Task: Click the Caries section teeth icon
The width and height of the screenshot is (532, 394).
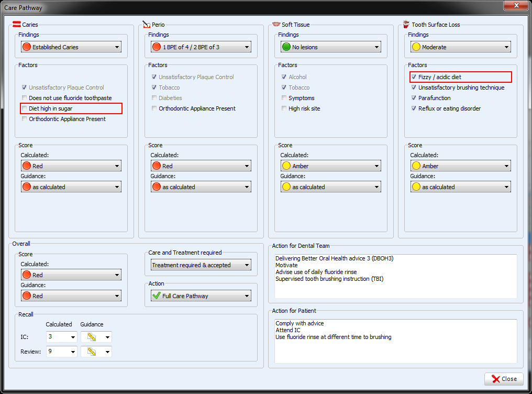Action: (x=16, y=24)
